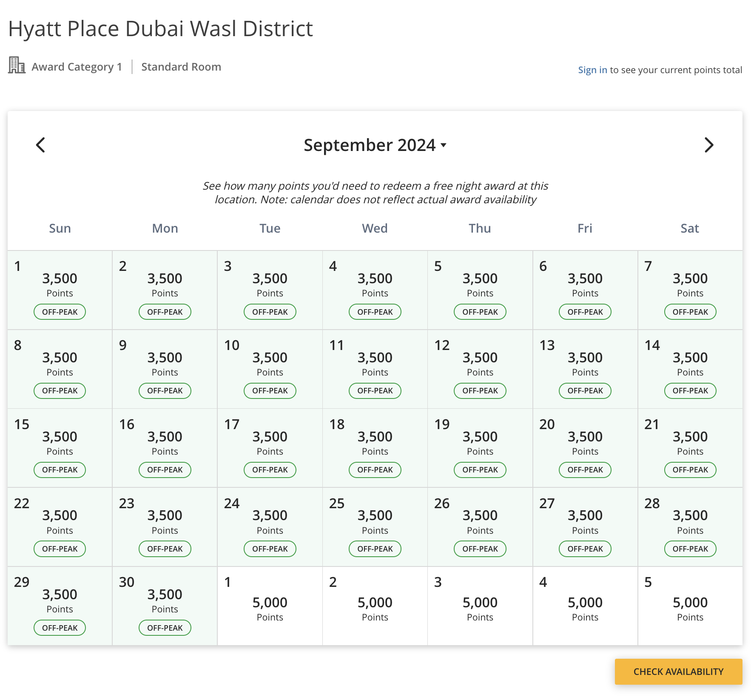Click the hotel building icon
This screenshot has width=751, height=700.
coord(17,65)
